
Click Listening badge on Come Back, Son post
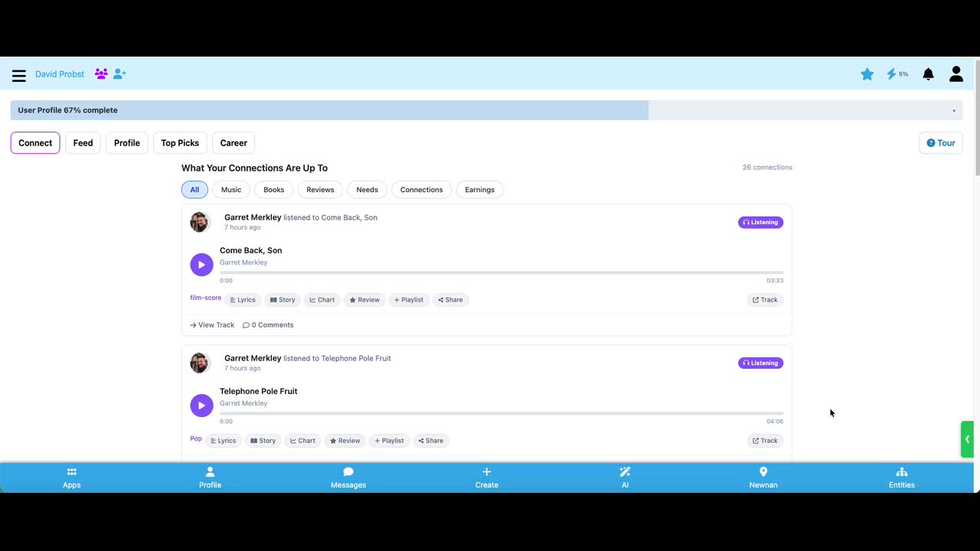pos(760,223)
